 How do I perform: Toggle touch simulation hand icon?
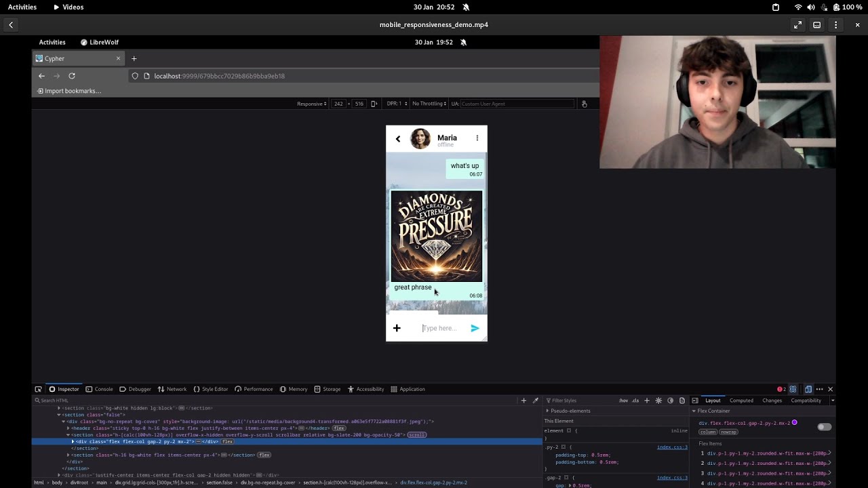coord(585,104)
